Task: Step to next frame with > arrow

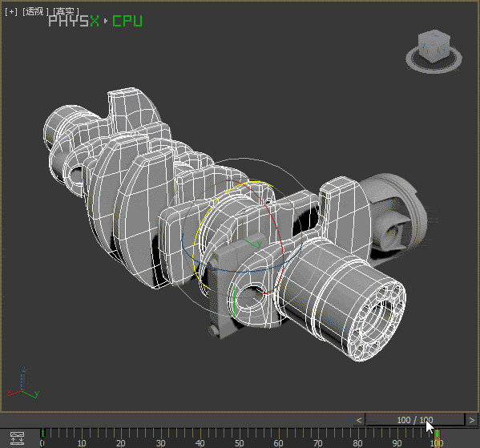Action: (x=472, y=420)
